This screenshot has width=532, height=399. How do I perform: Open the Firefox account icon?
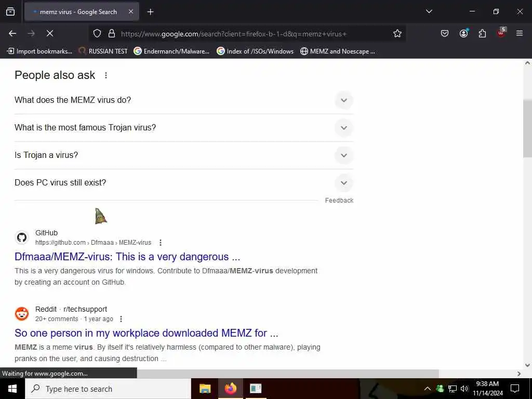pos(463,33)
